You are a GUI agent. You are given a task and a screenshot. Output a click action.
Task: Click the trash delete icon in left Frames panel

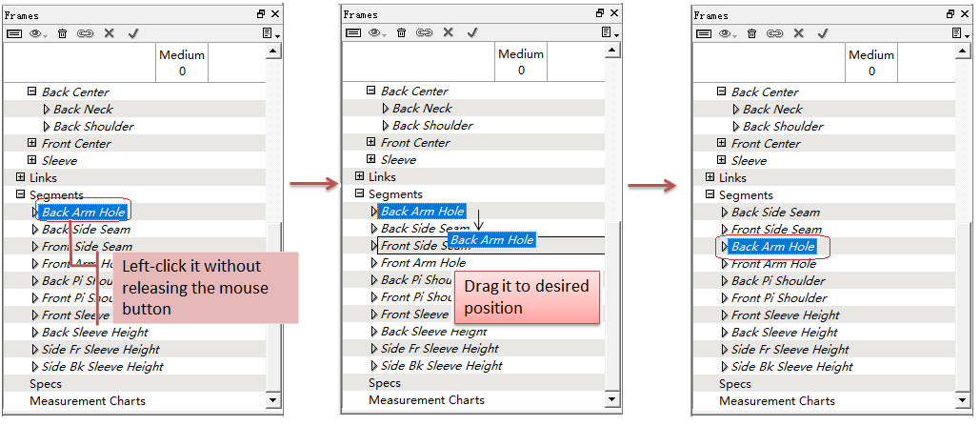pos(62,33)
